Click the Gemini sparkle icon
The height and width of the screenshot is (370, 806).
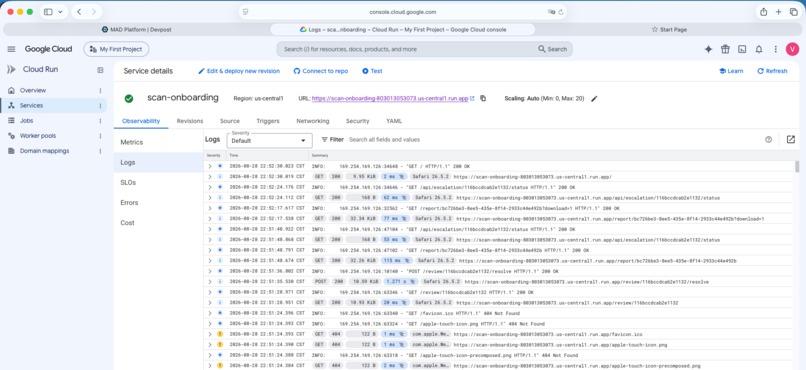708,49
